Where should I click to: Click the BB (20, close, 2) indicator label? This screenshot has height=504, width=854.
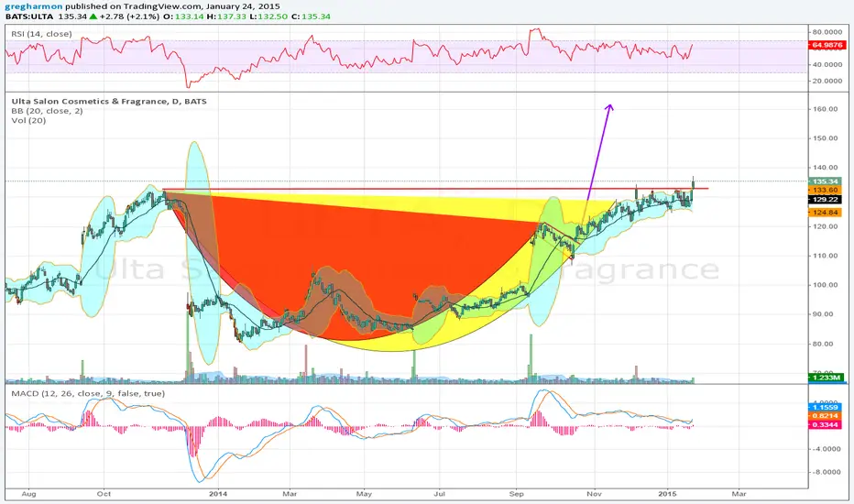coord(47,111)
